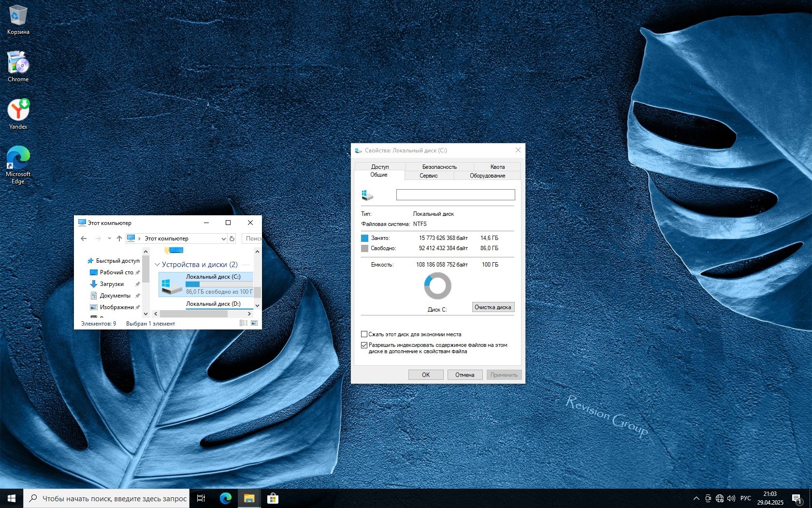812x508 pixels.
Task: Click the Explorer horizontal scrollbar
Action: pyautogui.click(x=193, y=314)
